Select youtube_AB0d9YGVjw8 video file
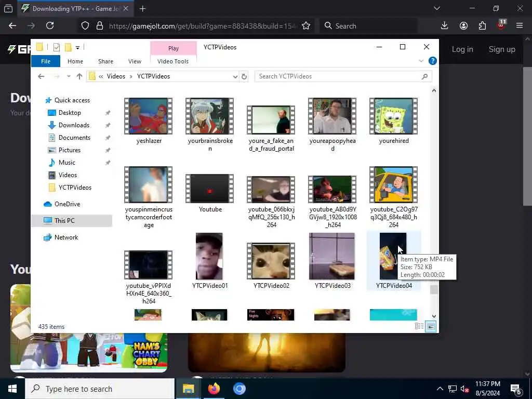The width and height of the screenshot is (532, 399). pyautogui.click(x=332, y=202)
